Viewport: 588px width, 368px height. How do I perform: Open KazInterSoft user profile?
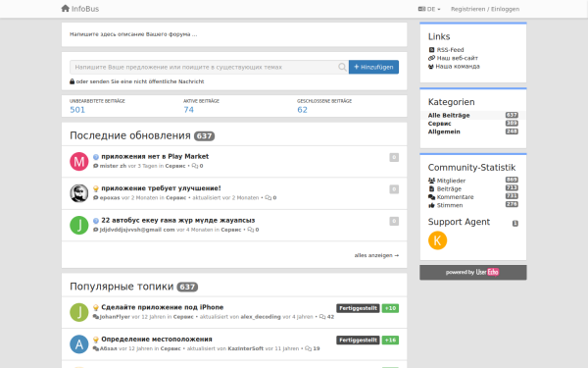coord(246,348)
